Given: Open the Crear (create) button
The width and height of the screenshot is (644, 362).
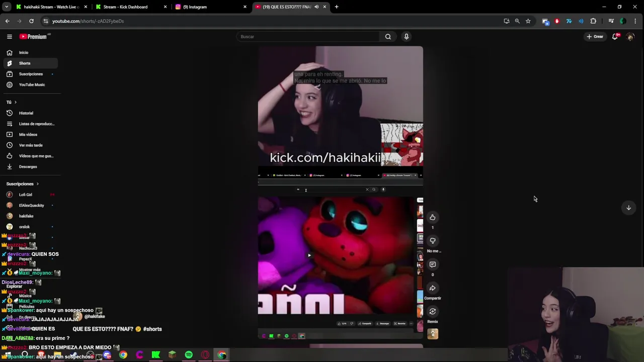Looking at the screenshot, I should pos(595,36).
